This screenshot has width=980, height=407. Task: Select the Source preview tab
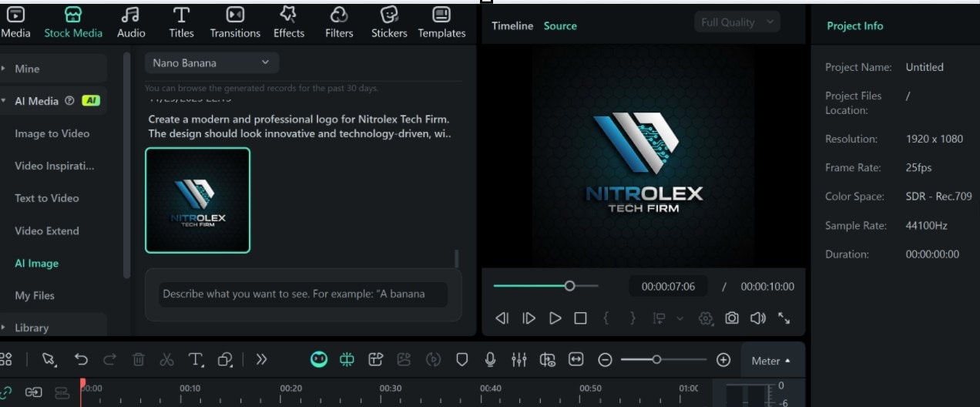(x=560, y=25)
